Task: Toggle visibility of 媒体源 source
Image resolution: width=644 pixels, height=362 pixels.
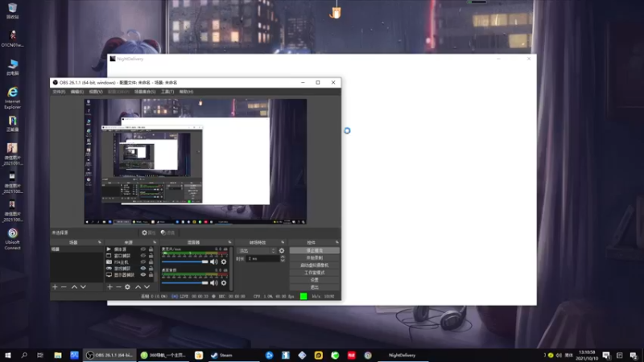Action: (143, 249)
